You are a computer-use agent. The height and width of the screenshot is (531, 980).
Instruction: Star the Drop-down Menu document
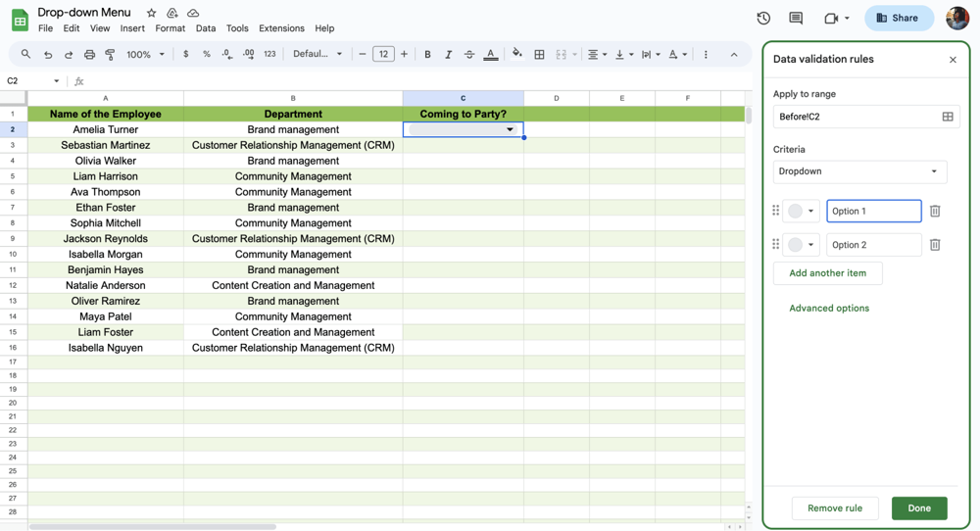click(x=151, y=13)
